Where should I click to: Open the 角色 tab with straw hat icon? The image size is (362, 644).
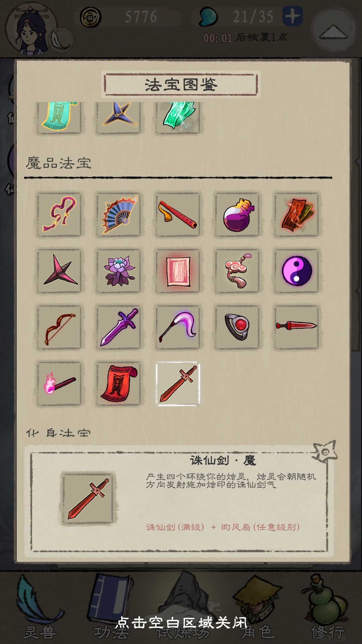pos(257,607)
